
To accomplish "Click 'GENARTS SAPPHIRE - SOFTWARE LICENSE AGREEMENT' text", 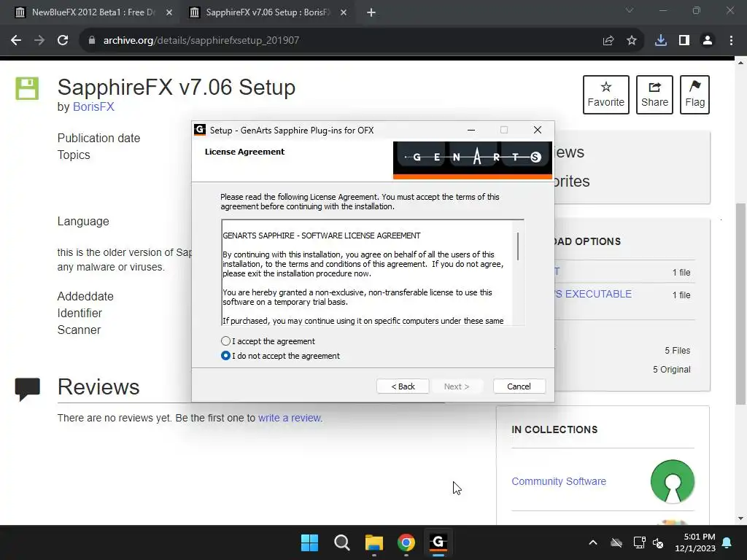I will coord(322,236).
